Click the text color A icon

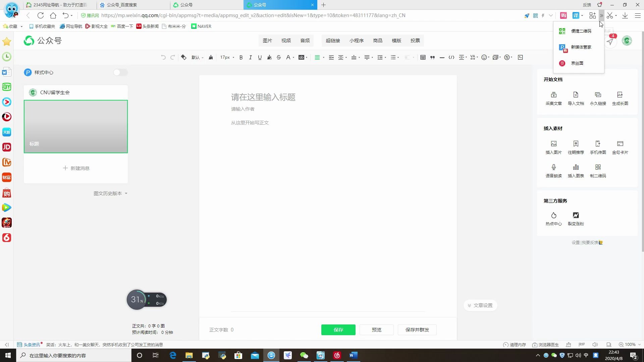click(x=288, y=57)
